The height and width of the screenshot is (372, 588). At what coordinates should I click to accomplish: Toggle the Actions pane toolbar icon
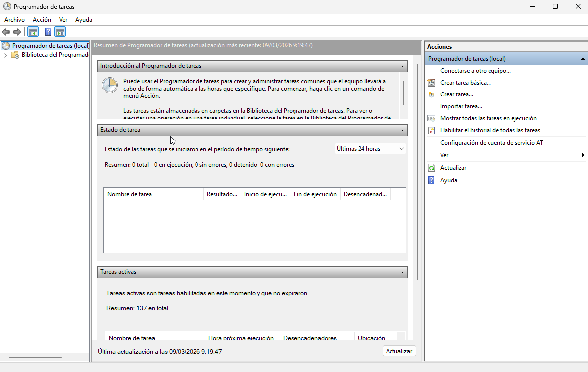[60, 32]
